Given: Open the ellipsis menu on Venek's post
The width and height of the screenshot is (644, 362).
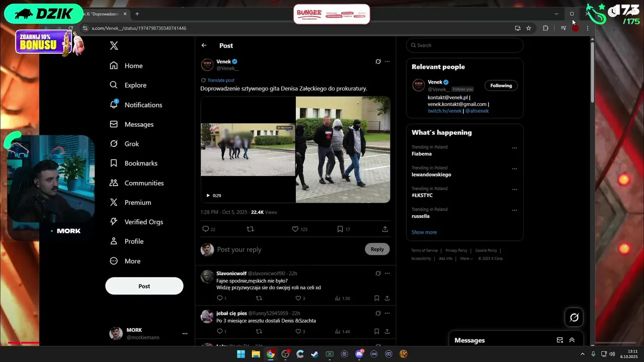Looking at the screenshot, I should point(387,62).
